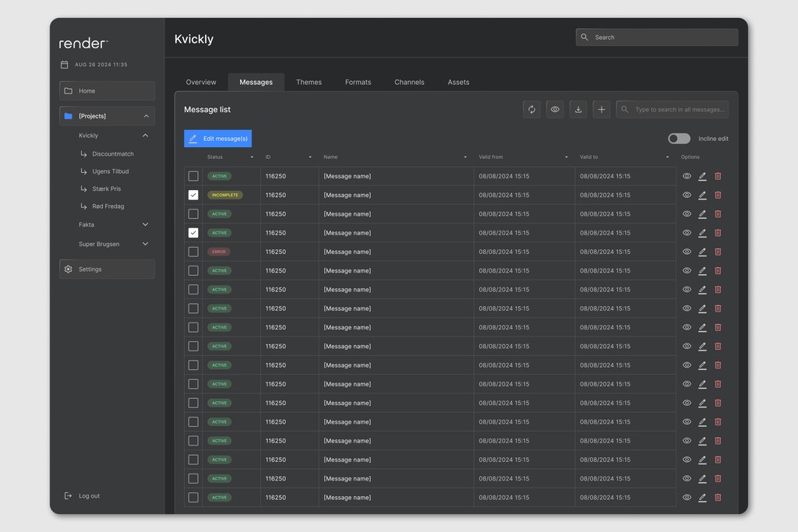This screenshot has width=798, height=532.
Task: Delete the checked ACTIVE message via trash icon
Action: point(718,233)
